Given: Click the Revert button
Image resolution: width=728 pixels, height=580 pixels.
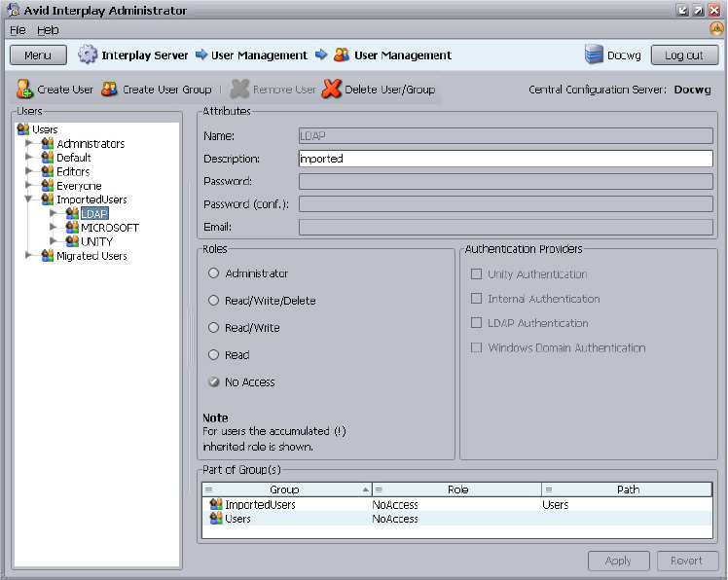Looking at the screenshot, I should [x=687, y=561].
